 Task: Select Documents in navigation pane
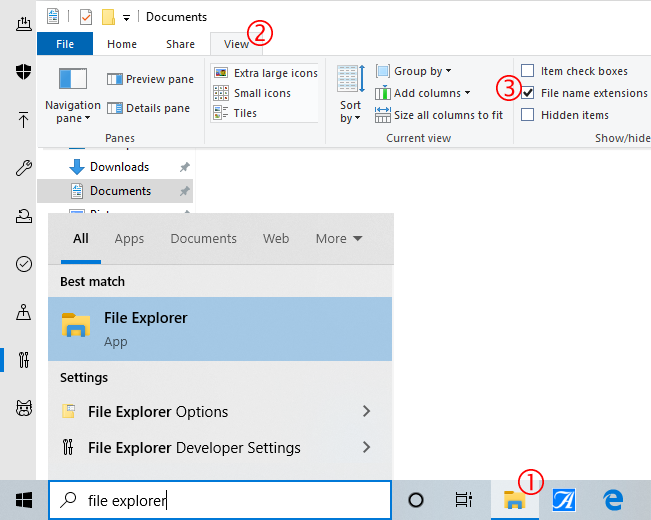point(115,191)
